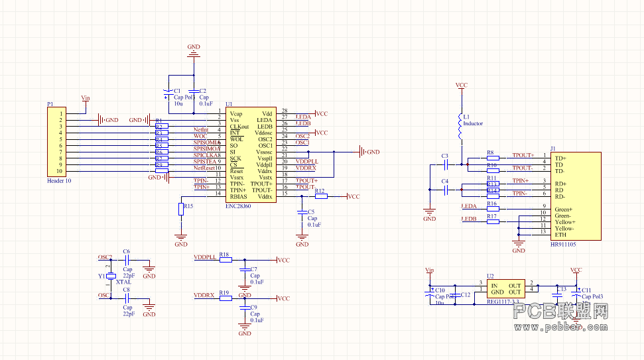Select capacitor C3 near R8
The height and width of the screenshot is (360, 644).
[x=446, y=164]
